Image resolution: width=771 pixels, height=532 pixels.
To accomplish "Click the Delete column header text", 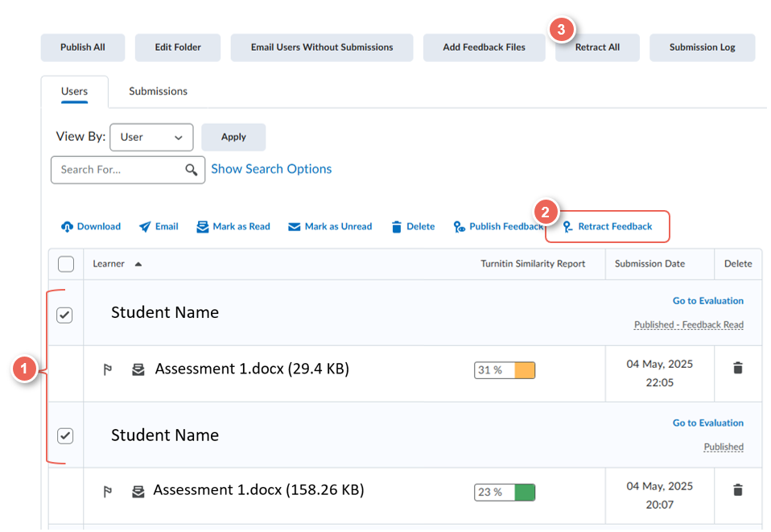I will pyautogui.click(x=737, y=264).
